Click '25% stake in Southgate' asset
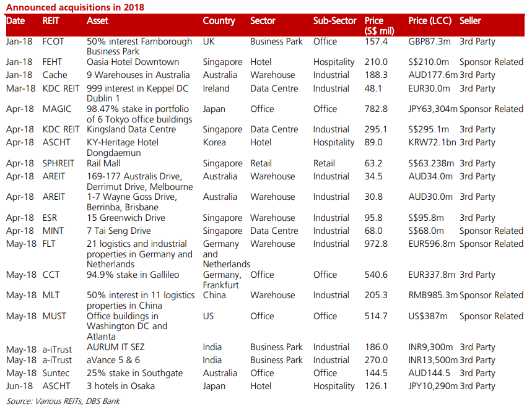 coord(134,373)
